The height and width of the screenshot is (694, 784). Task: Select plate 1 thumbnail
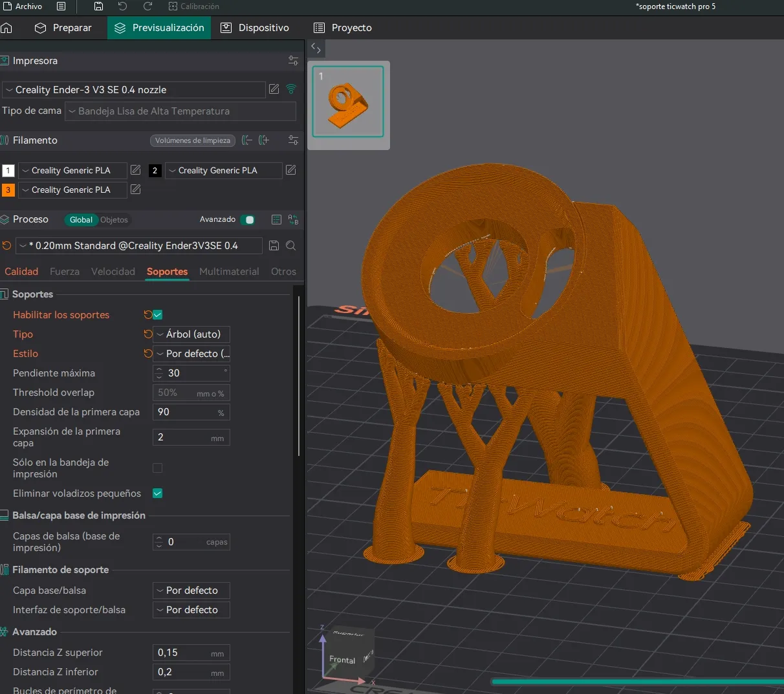(x=348, y=102)
